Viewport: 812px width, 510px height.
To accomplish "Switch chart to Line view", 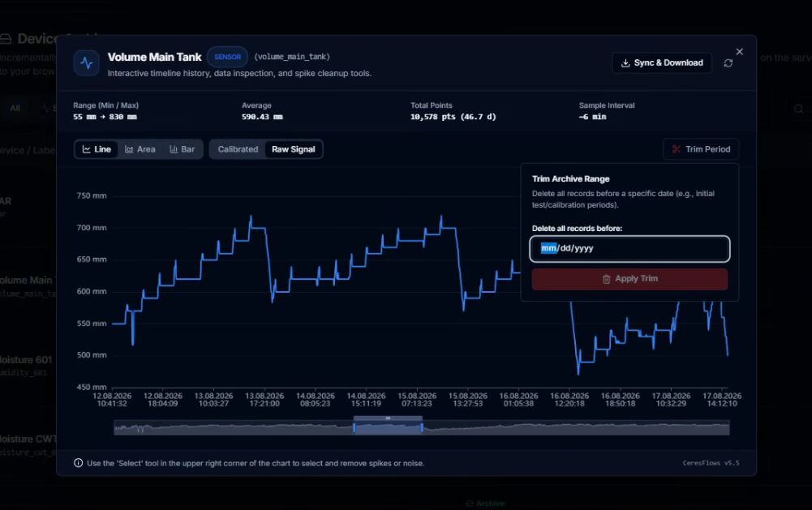I will click(97, 149).
